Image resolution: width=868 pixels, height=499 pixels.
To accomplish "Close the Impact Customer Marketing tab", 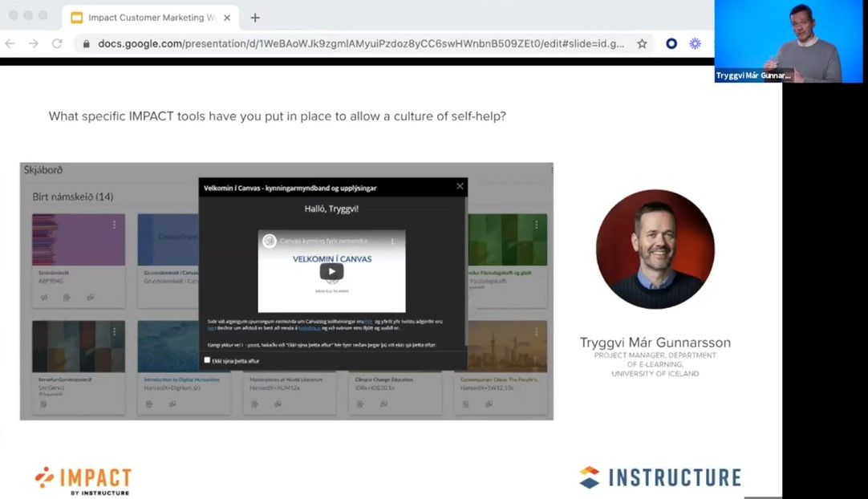I will tap(227, 18).
